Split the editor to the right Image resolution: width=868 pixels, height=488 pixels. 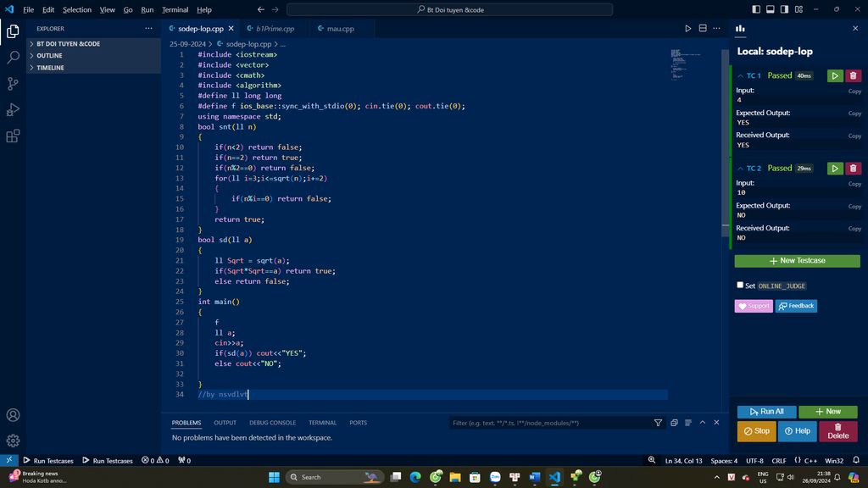(x=703, y=29)
